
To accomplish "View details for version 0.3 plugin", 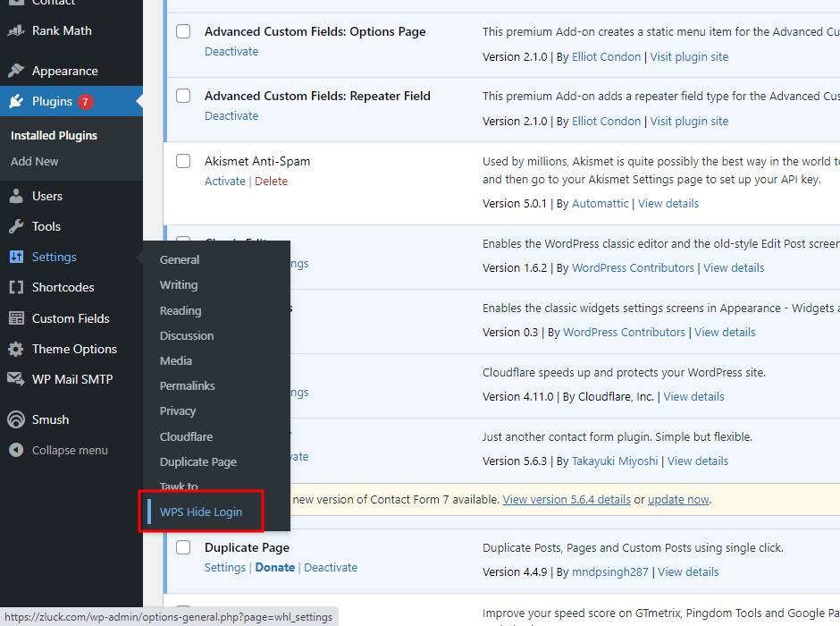I will click(725, 333).
